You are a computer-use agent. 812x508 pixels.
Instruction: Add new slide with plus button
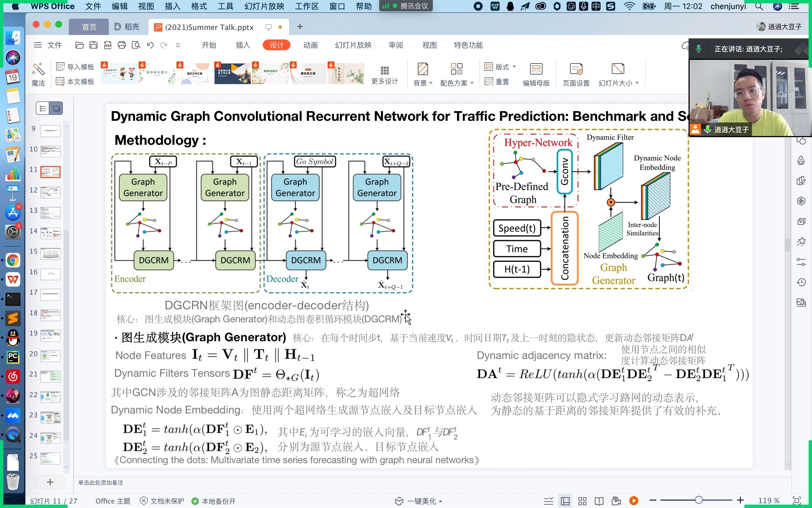tap(50, 482)
